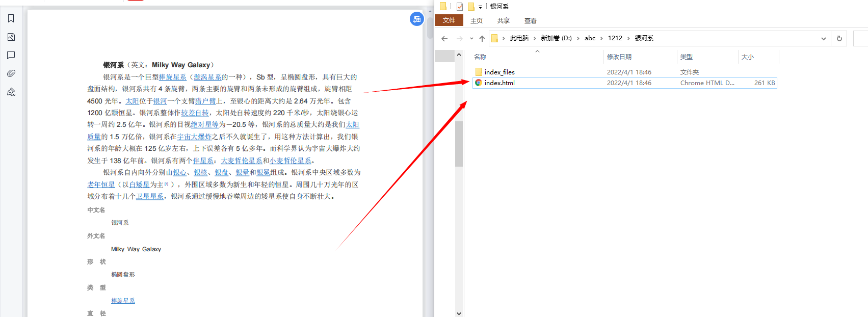868x317 pixels.
Task: Click 1212 in the address path
Action: (x=615, y=38)
